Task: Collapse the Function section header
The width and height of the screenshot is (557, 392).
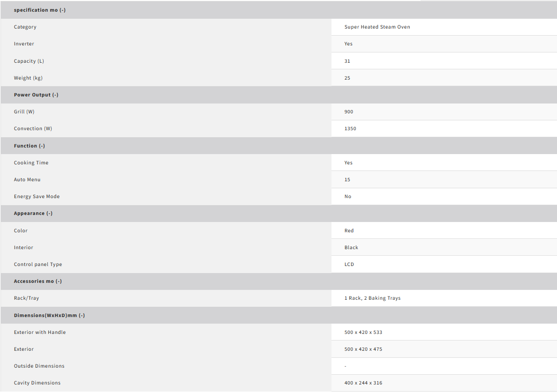Action: point(30,146)
